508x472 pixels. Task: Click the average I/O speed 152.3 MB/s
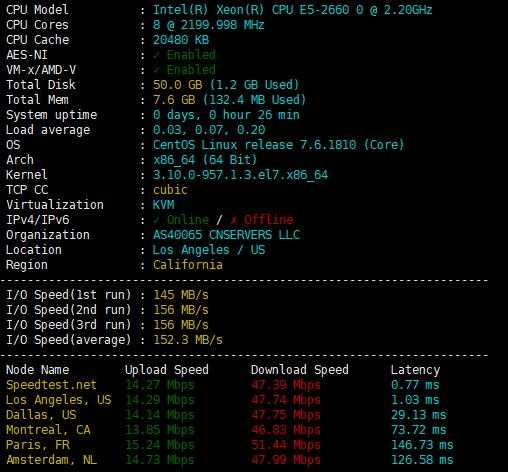tap(188, 340)
